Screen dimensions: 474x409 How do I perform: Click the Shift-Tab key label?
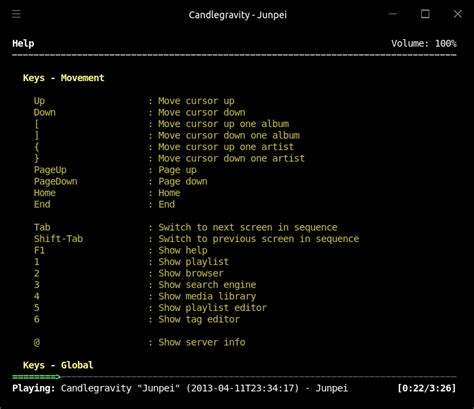coord(58,239)
